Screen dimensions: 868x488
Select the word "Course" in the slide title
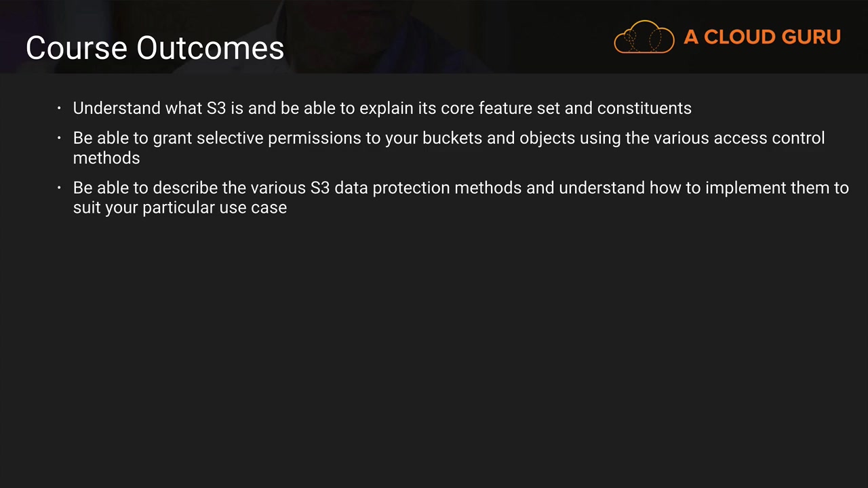click(77, 48)
